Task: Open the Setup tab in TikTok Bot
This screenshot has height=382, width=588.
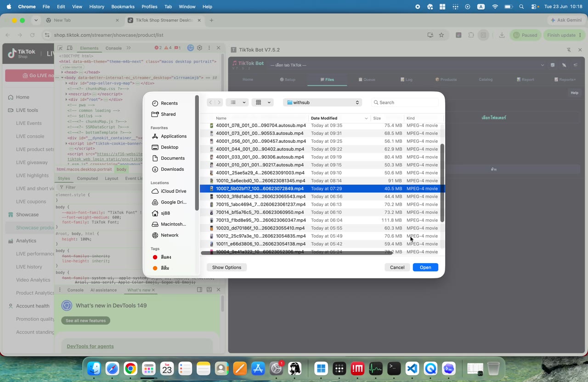Action: [288, 79]
